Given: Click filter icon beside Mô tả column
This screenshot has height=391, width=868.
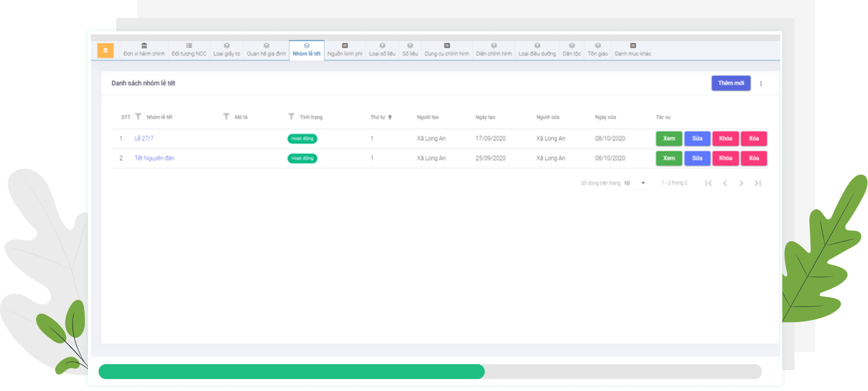Looking at the screenshot, I should 226,116.
